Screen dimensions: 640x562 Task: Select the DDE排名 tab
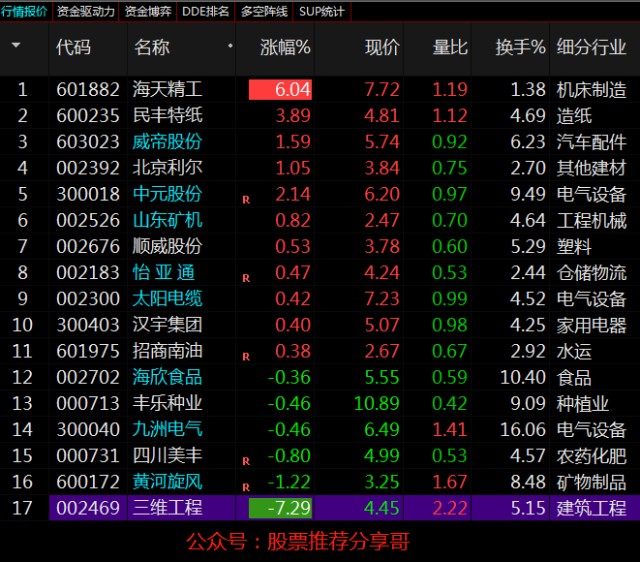[x=206, y=12]
